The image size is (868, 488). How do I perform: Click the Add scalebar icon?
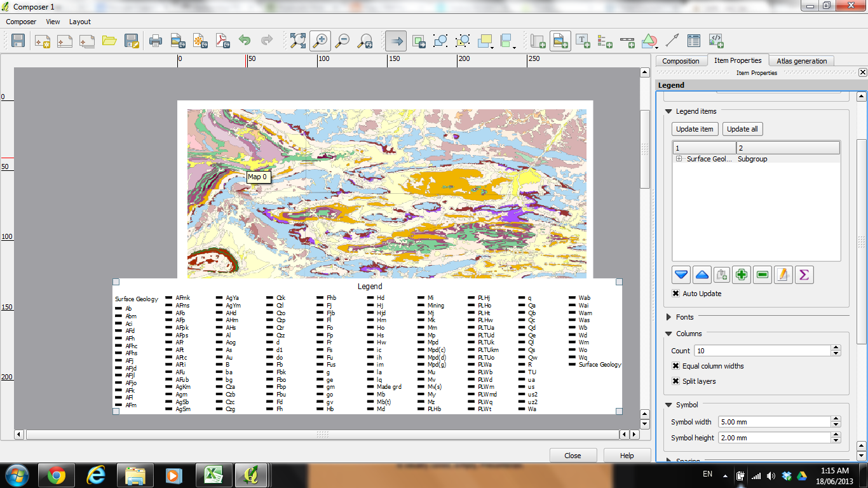627,41
